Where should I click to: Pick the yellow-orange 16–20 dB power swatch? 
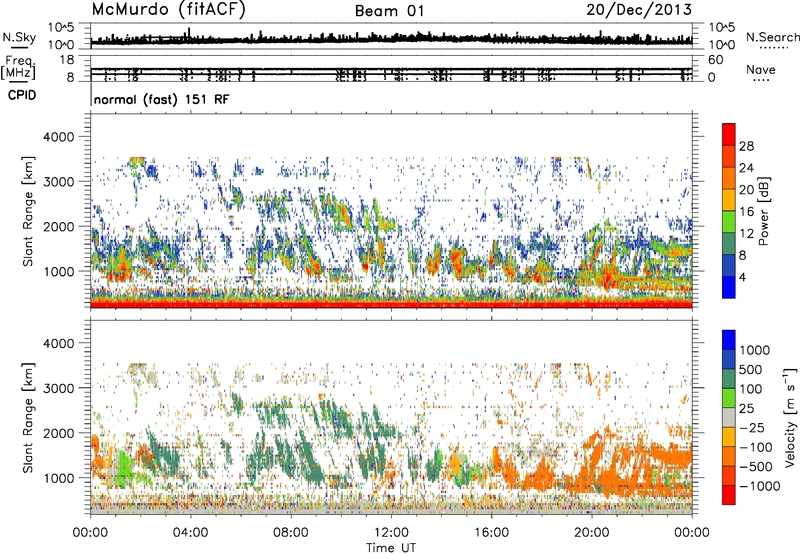point(729,200)
